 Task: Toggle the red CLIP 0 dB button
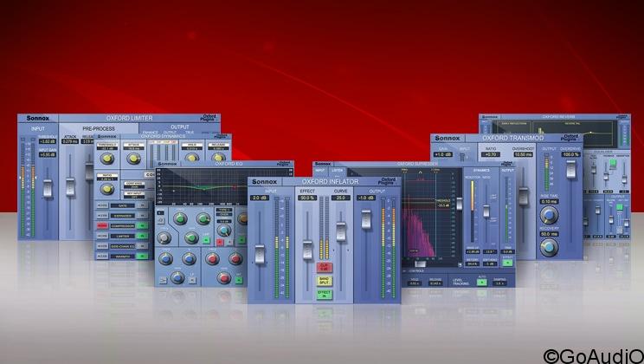click(324, 267)
